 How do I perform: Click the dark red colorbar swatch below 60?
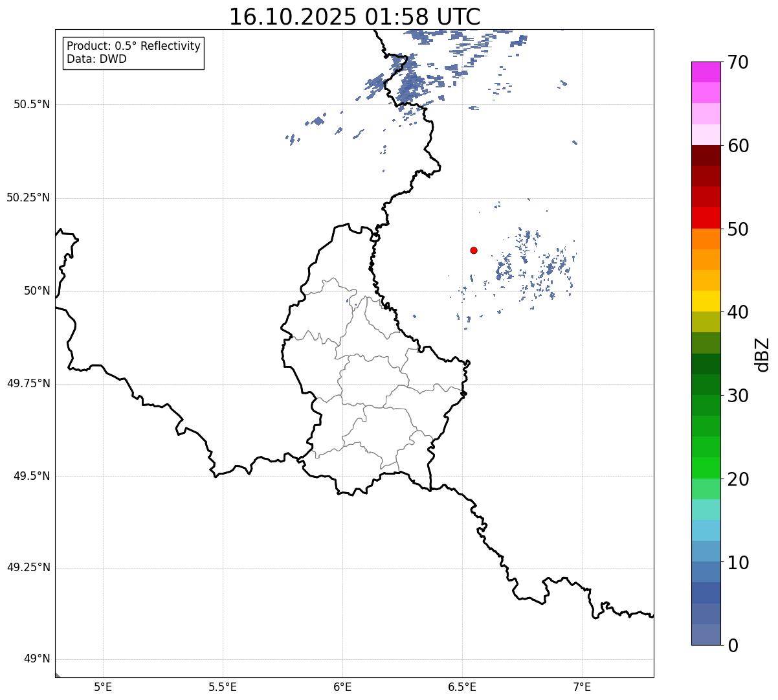click(x=706, y=155)
